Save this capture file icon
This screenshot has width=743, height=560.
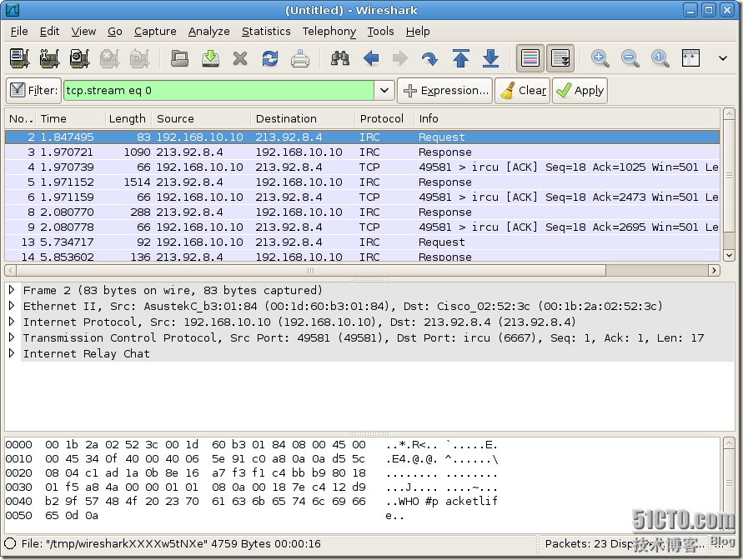tap(210, 58)
